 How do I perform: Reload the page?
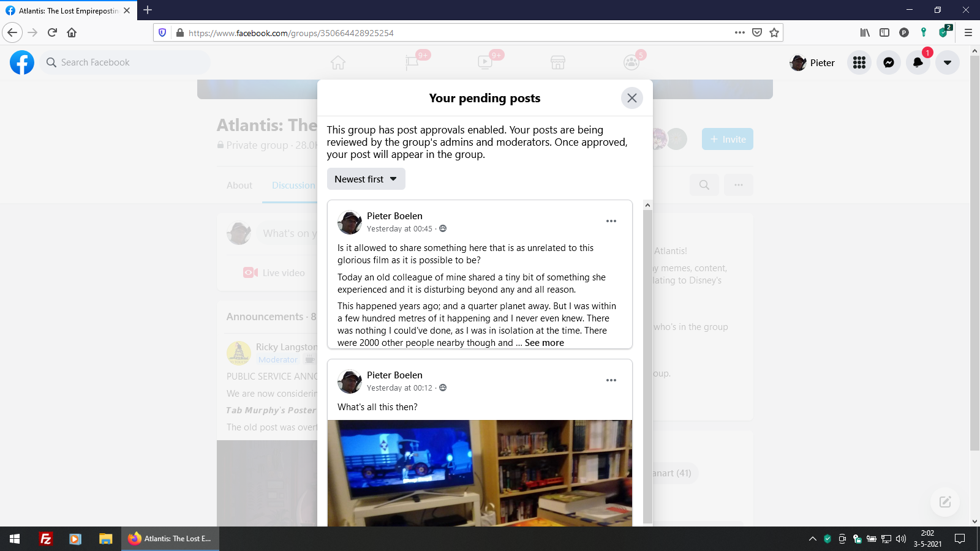(x=52, y=32)
